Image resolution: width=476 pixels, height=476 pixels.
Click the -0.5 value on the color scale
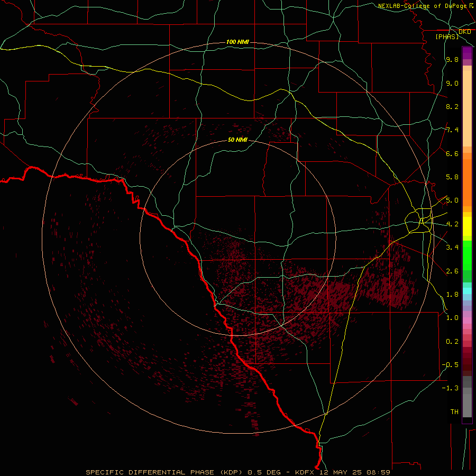450,364
